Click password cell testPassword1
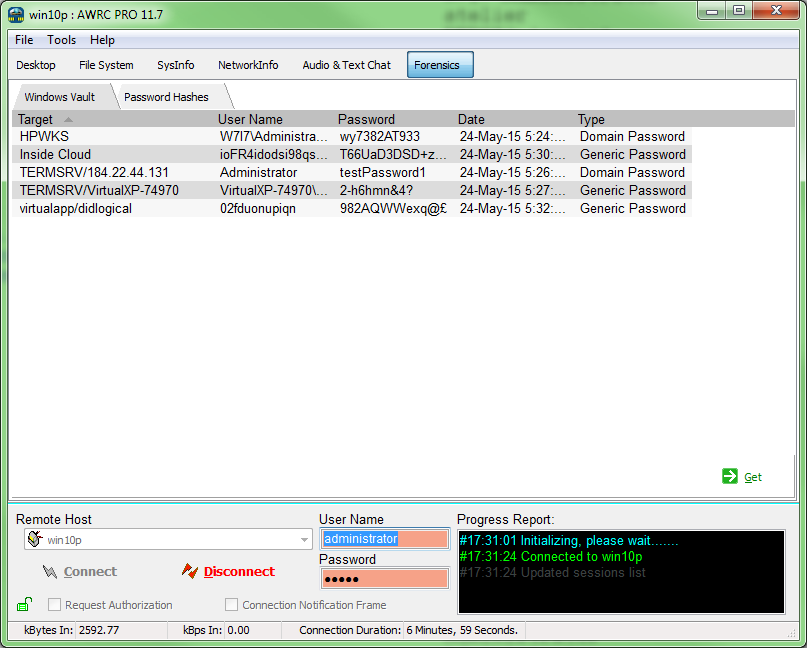The width and height of the screenshot is (807, 648). tap(383, 172)
